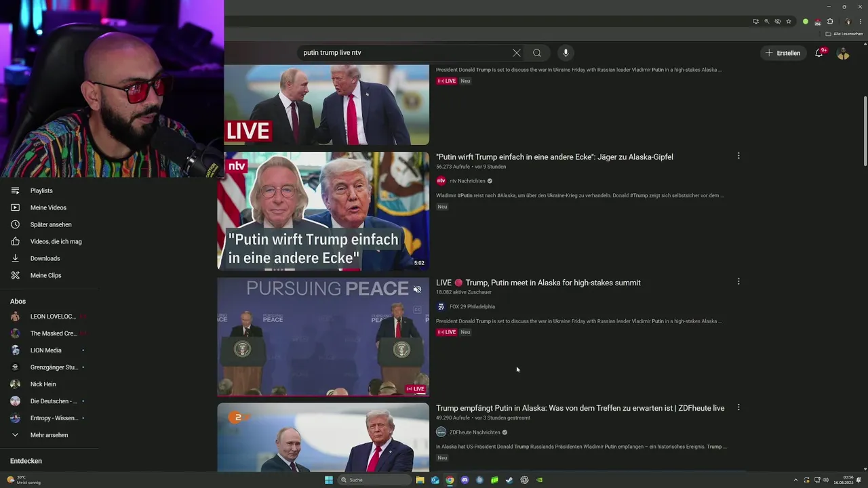Open Discord from the taskbar
Viewport: 868px width, 488px height.
pyautogui.click(x=465, y=480)
